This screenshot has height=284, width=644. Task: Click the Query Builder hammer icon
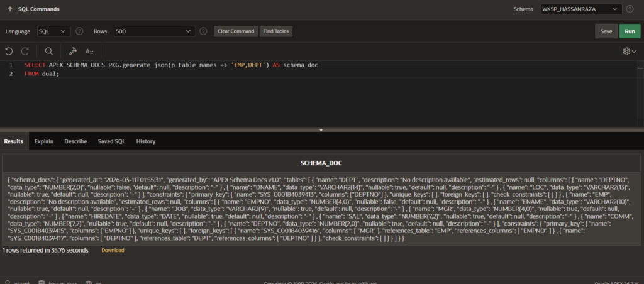pos(72,51)
